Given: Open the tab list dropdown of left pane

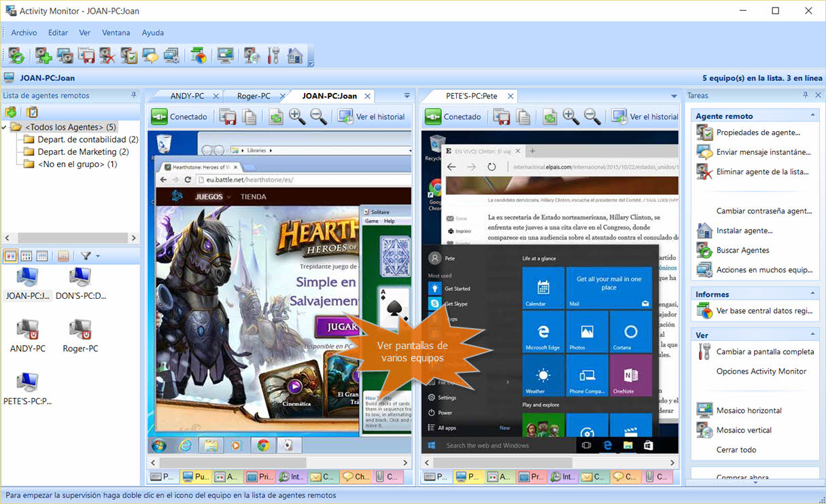Looking at the screenshot, I should click(407, 96).
